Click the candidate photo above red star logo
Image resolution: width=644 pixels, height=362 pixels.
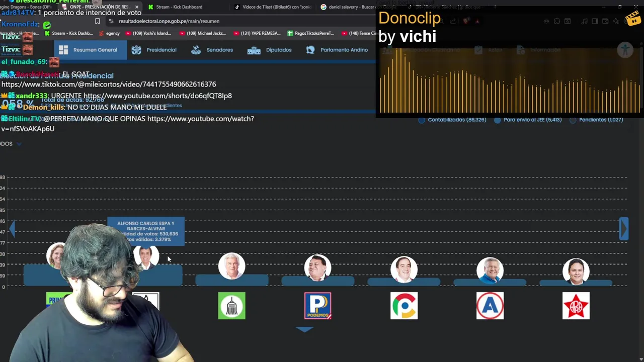576,271
